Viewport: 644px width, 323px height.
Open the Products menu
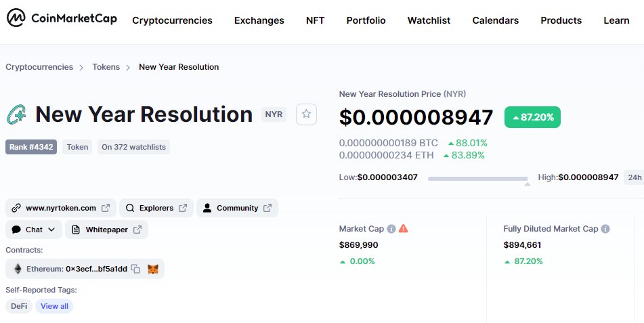coord(561,20)
